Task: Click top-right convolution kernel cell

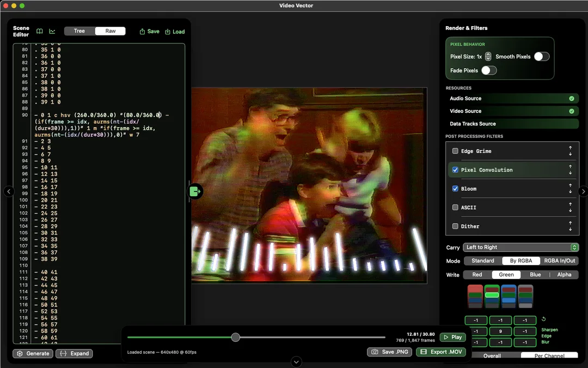Action: [525, 321]
